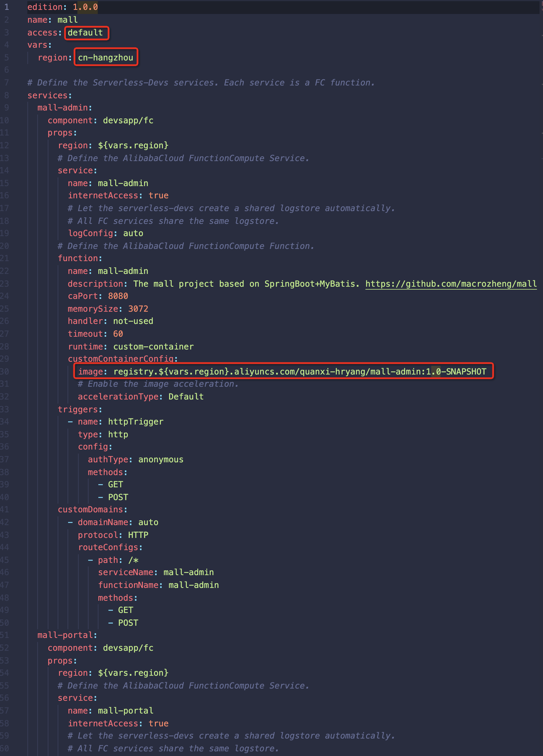Click the 'vars:' key
543x756 pixels.
tap(39, 45)
